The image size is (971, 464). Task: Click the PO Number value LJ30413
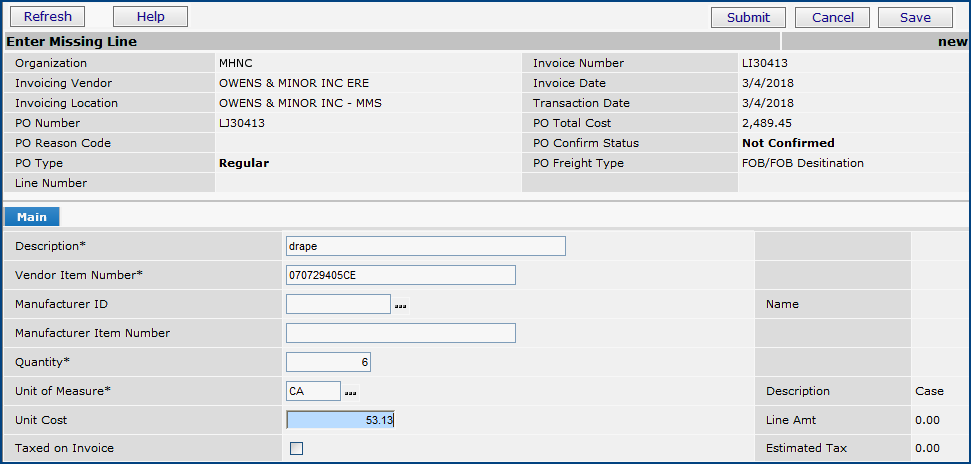pyautogui.click(x=241, y=123)
